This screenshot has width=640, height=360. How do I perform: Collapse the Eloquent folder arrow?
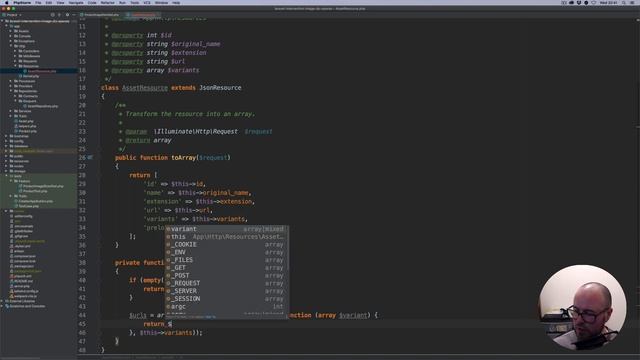coord(16,101)
